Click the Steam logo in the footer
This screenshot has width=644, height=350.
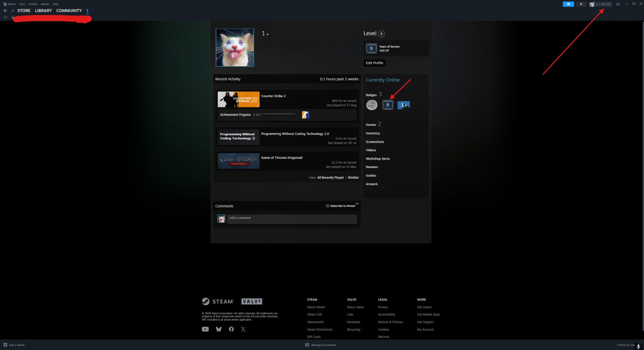(x=218, y=301)
